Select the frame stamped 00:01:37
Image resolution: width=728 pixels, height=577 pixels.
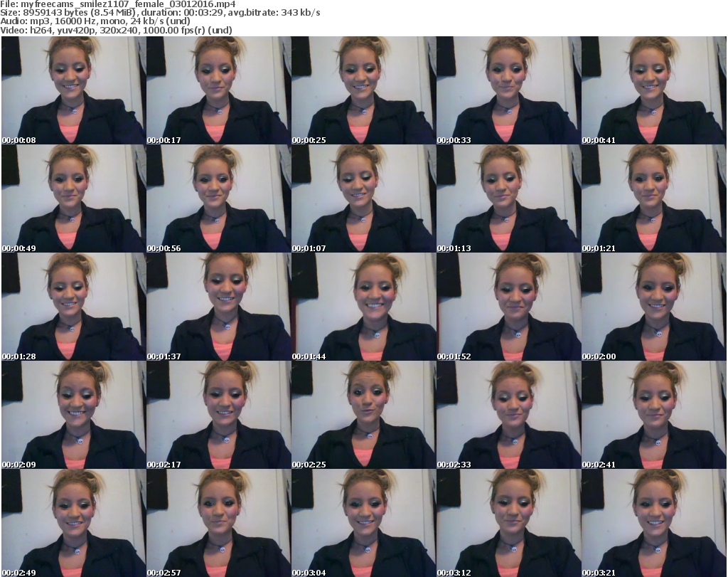tap(219, 307)
